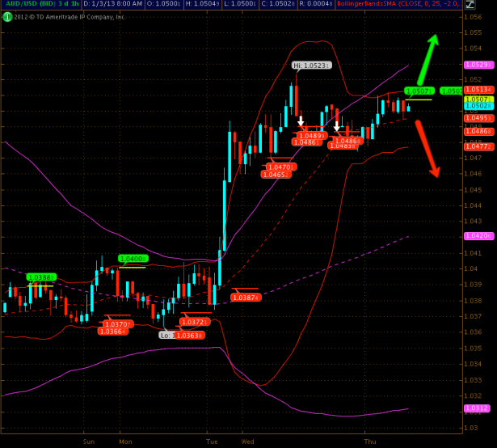The image size is (497, 448).
Task: Click the high price value H: 1.05049
Action: tap(203, 4)
